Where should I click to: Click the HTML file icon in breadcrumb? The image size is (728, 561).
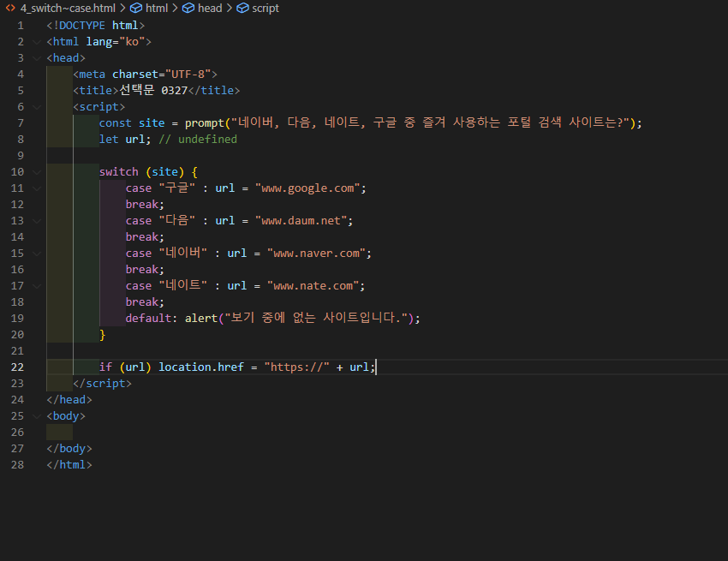coord(10,8)
